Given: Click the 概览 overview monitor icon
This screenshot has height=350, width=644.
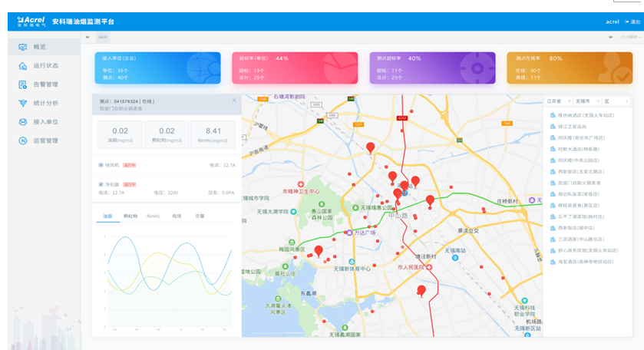Looking at the screenshot, I should click(22, 48).
